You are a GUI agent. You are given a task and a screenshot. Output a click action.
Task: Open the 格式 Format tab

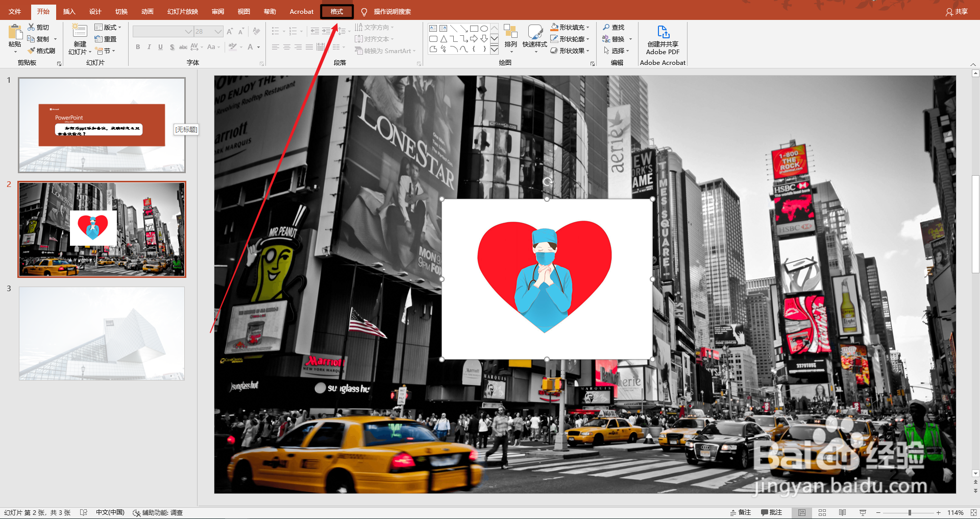click(x=337, y=11)
